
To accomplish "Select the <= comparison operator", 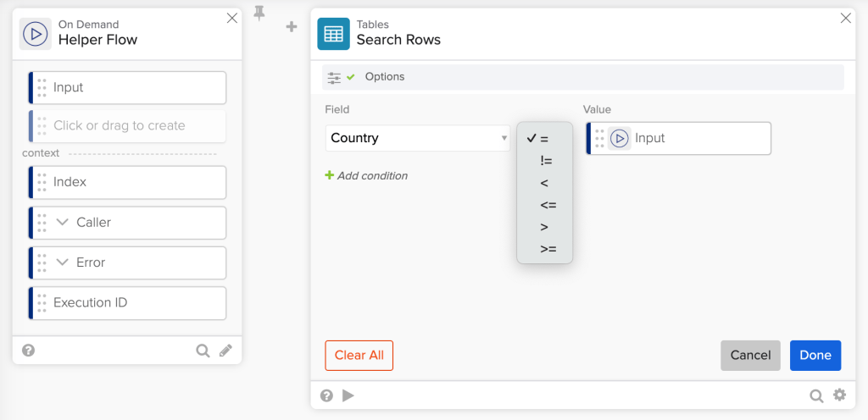I will point(548,205).
